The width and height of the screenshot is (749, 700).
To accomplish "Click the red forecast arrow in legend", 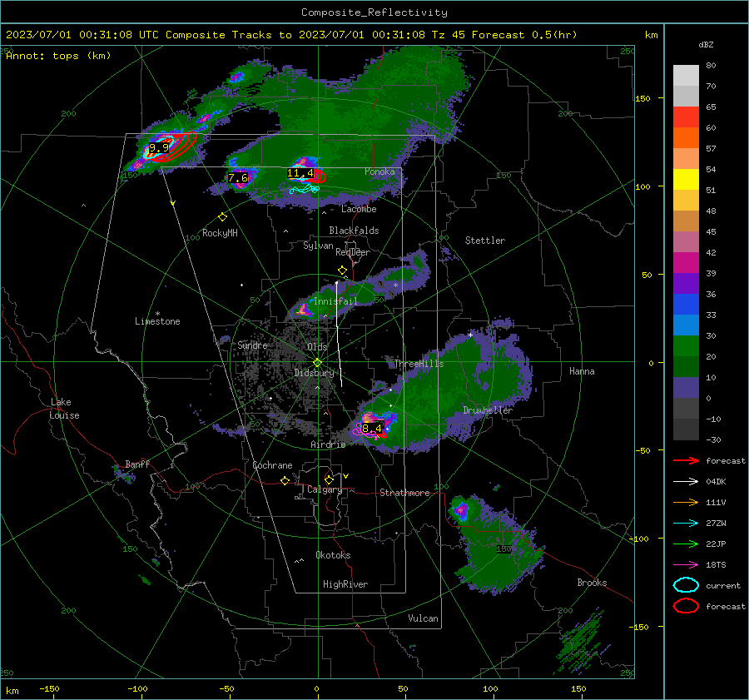I will point(686,460).
